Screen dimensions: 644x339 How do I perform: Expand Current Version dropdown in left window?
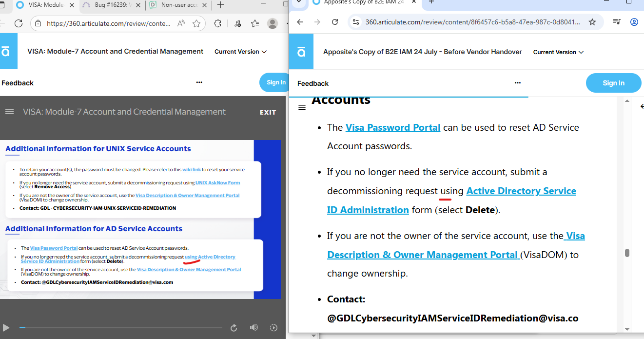(241, 52)
